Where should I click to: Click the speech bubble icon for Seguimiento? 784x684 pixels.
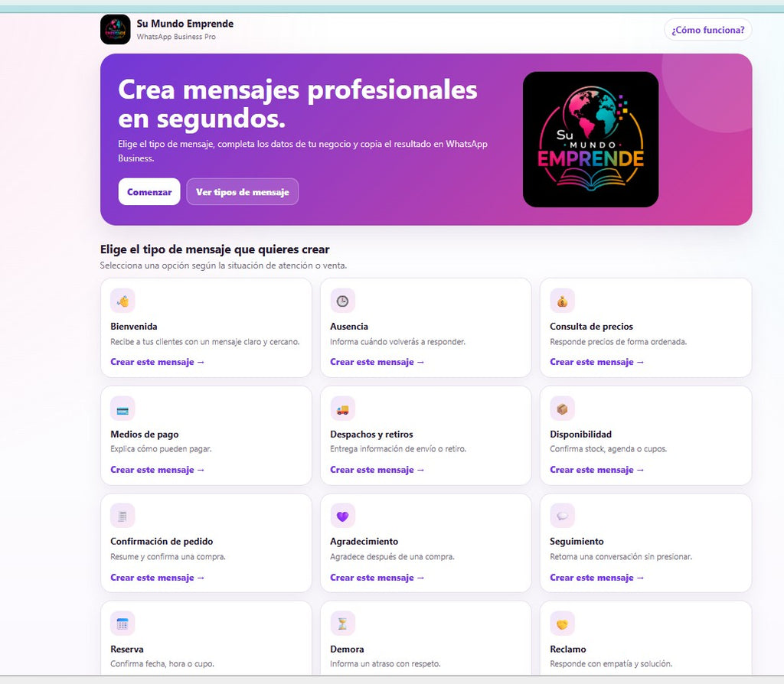[x=562, y=516]
